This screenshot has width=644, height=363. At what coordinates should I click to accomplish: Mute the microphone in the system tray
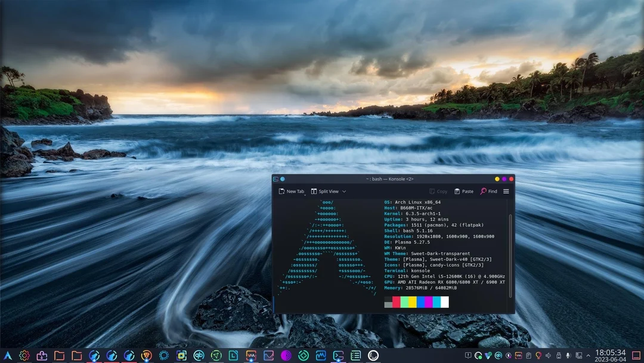pyautogui.click(x=567, y=355)
